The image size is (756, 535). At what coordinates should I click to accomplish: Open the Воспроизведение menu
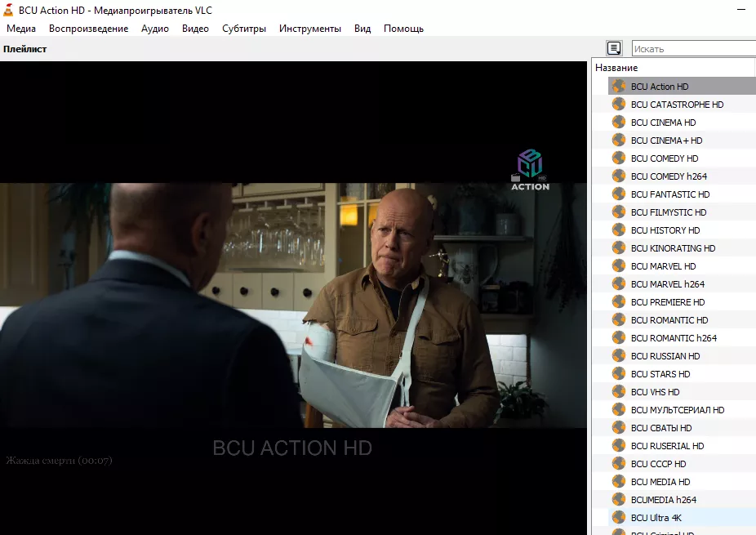(89, 29)
